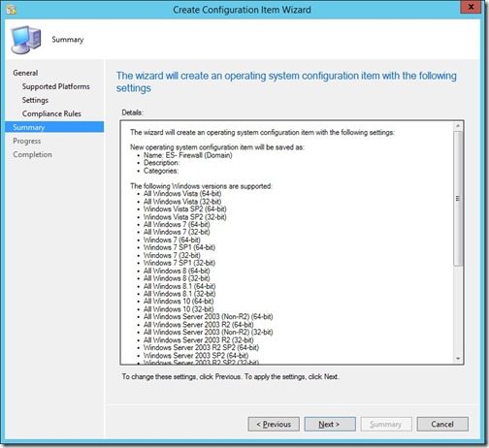Click 'All Windows Vista (64-bit)' entry
The width and height of the screenshot is (489, 448).
182,194
